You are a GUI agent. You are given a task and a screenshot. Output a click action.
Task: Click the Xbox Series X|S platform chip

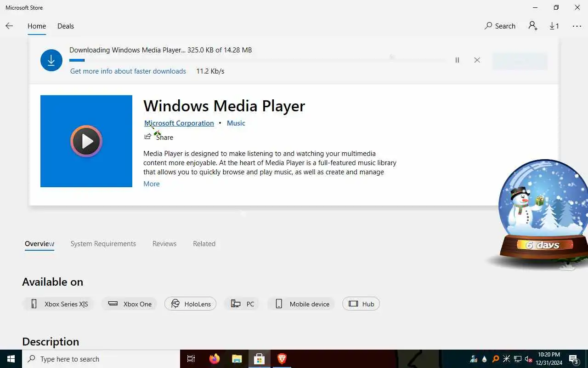point(58,304)
